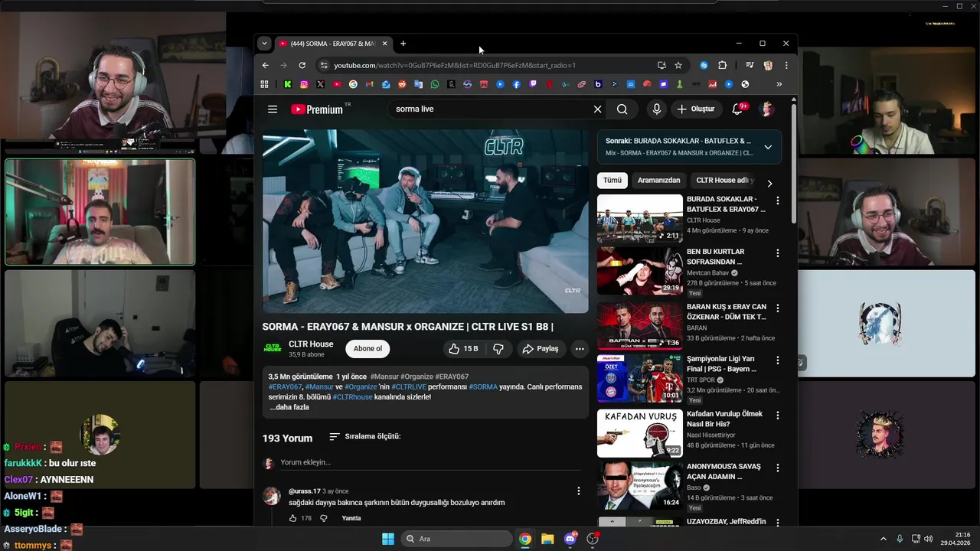Dislike the SORMA video
The image size is (980, 551).
pyautogui.click(x=498, y=349)
